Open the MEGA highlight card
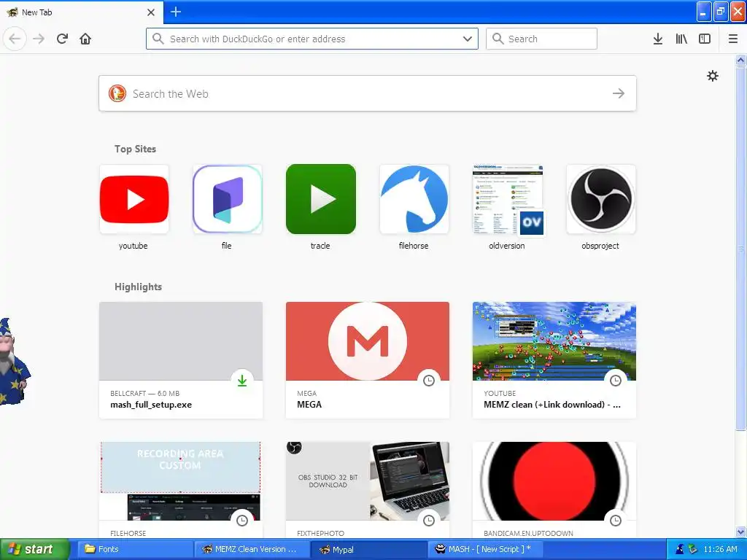Image resolution: width=747 pixels, height=560 pixels. point(368,360)
